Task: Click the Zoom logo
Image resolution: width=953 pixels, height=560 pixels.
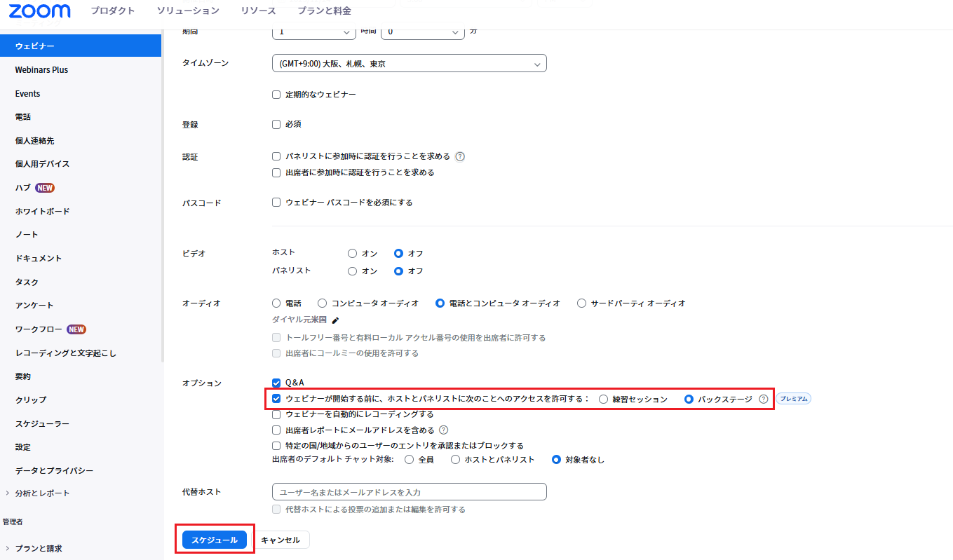Action: (39, 11)
